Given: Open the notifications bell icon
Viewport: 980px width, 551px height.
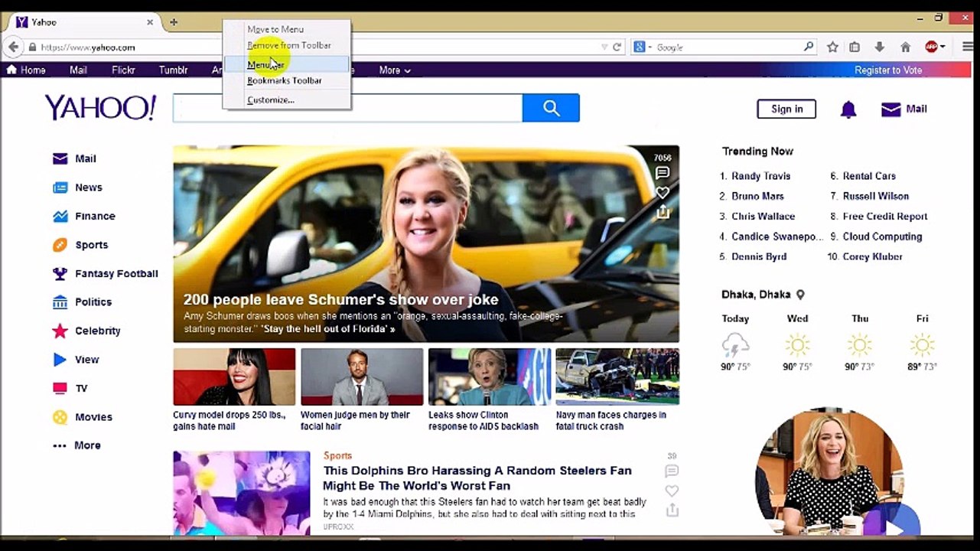Looking at the screenshot, I should [x=848, y=109].
